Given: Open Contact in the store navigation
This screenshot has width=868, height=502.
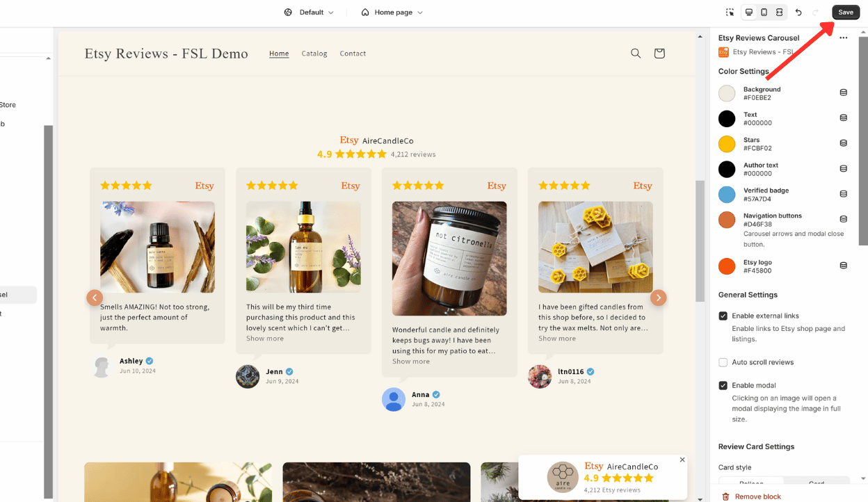Looking at the screenshot, I should (353, 54).
